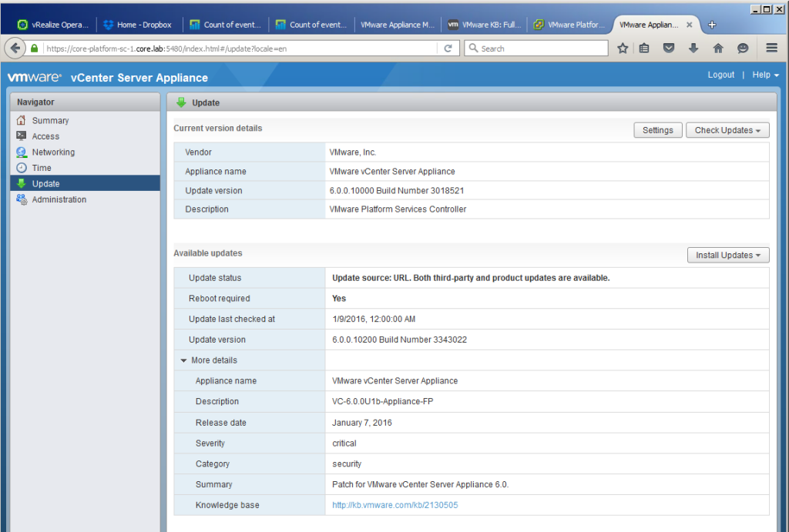Image resolution: width=789 pixels, height=532 pixels.
Task: Open the Check Updates dropdown
Action: click(x=727, y=130)
